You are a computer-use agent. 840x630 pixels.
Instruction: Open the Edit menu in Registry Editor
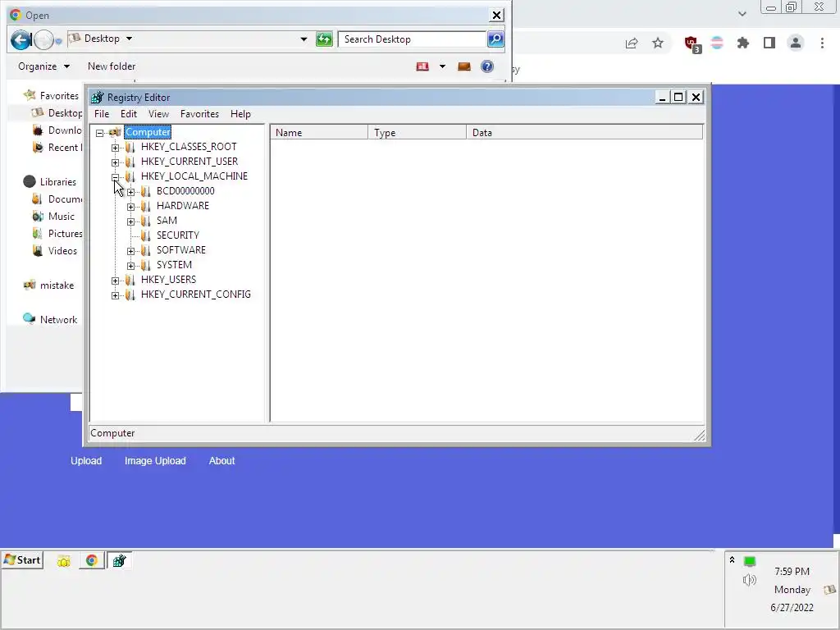pos(129,114)
